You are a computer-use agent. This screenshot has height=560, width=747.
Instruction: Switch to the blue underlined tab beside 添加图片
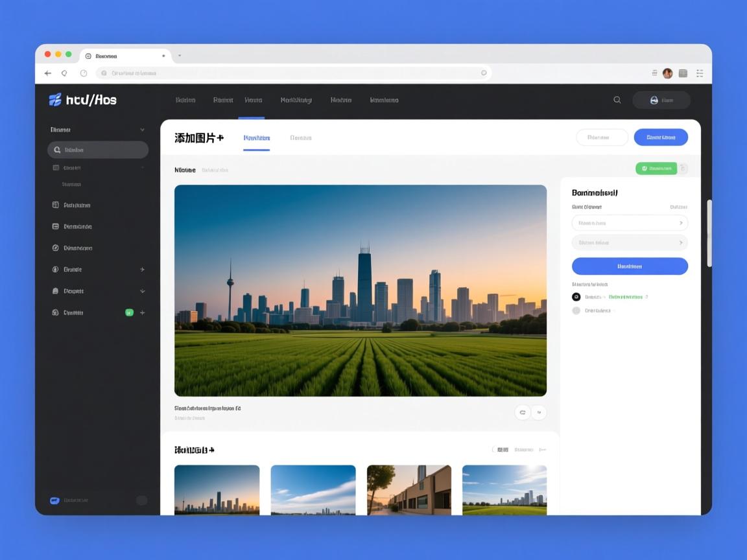[x=256, y=138]
